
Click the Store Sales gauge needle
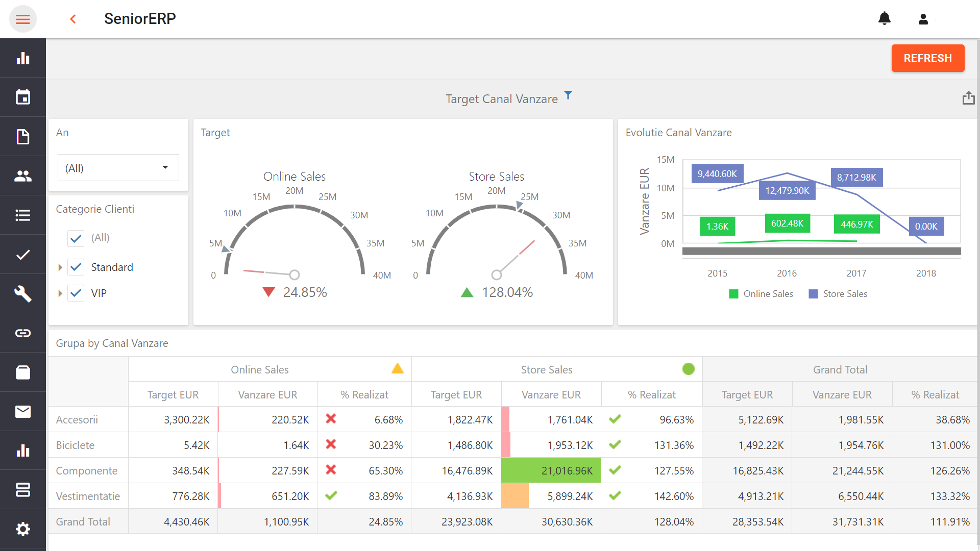click(x=516, y=258)
